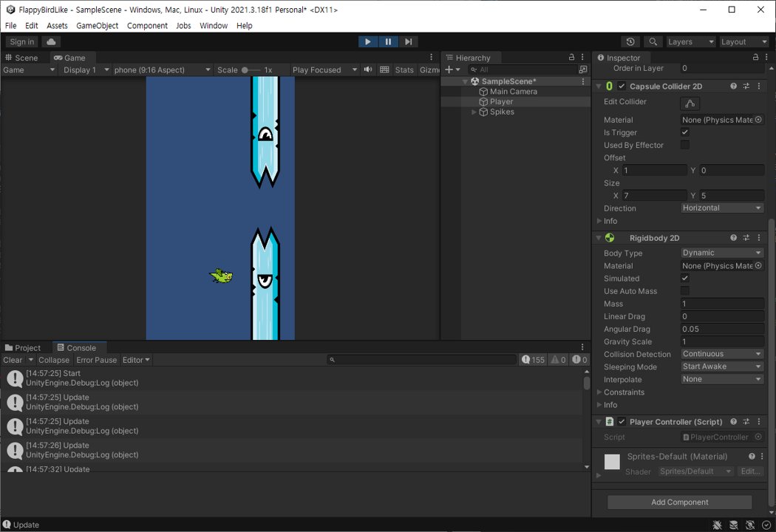Pick a Collider material with the object picker
The image size is (776, 532).
tap(758, 120)
